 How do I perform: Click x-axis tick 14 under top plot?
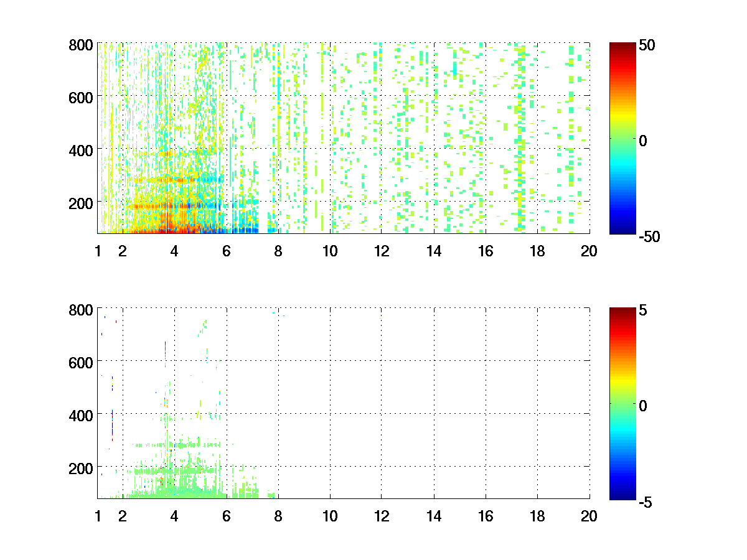(x=434, y=251)
